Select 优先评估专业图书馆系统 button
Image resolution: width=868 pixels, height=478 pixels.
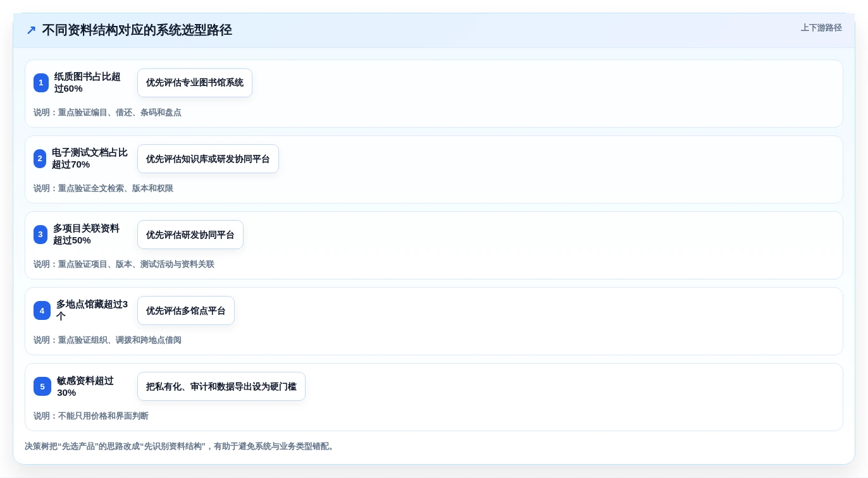tap(195, 83)
